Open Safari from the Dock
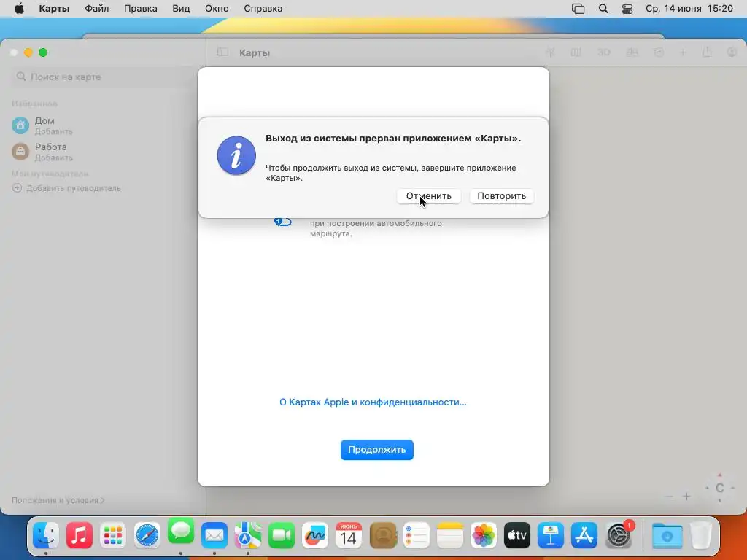747x560 pixels. coord(147,535)
